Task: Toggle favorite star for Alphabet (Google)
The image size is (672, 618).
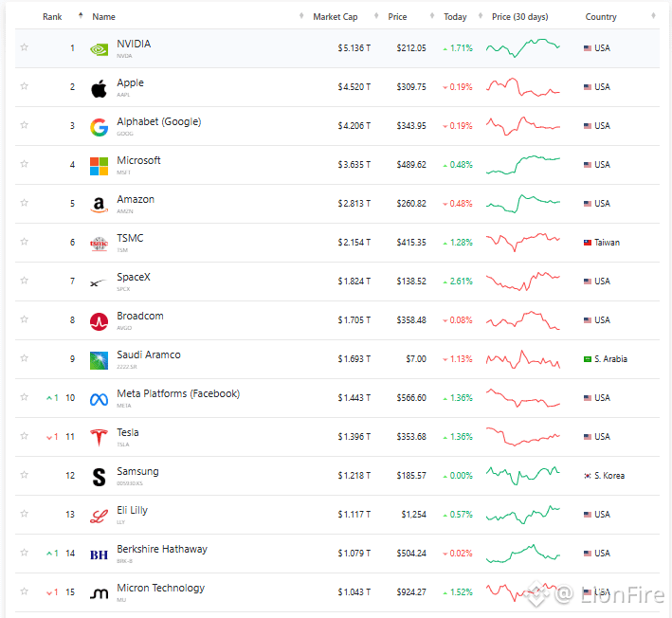Action: 25,125
